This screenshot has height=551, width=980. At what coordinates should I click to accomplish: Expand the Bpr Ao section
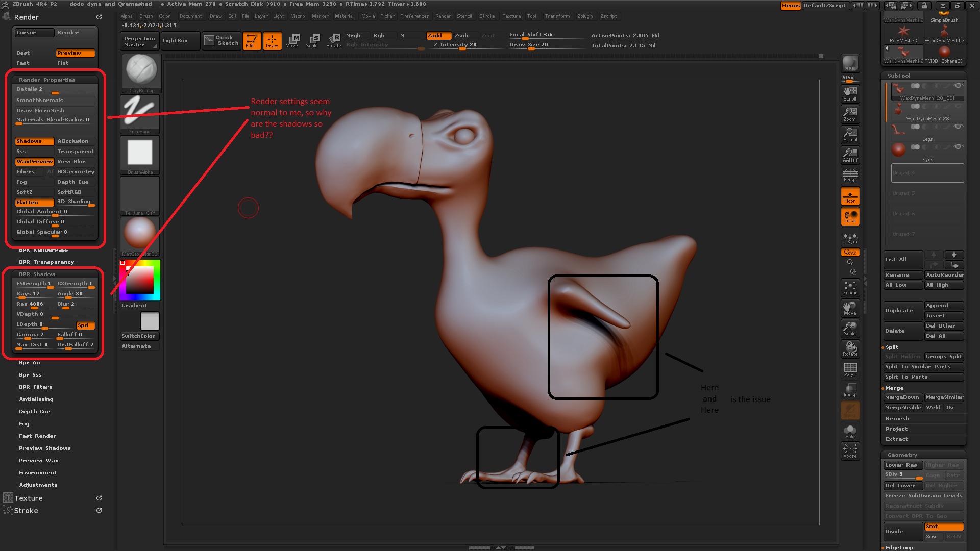[29, 363]
